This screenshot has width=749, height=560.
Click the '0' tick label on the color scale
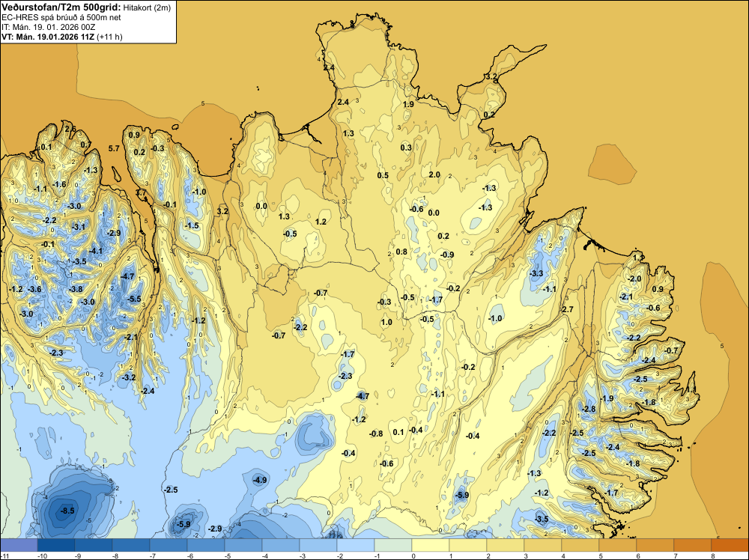pyautogui.click(x=413, y=556)
